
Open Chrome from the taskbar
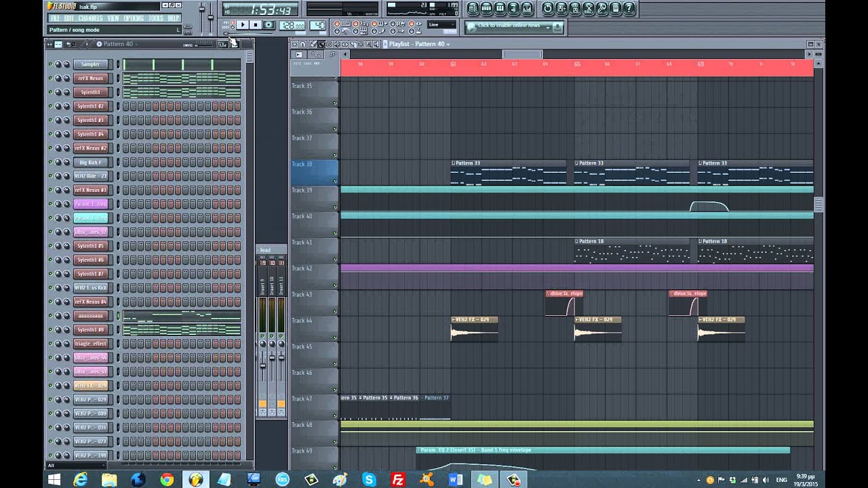(x=167, y=479)
